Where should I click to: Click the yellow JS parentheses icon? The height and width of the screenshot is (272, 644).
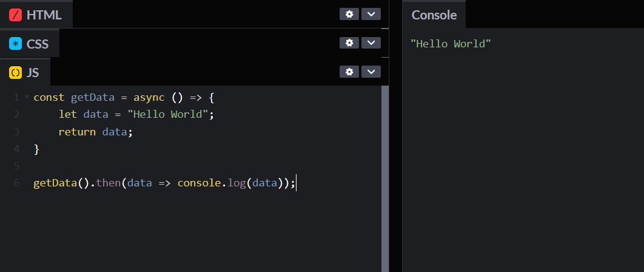click(x=16, y=73)
